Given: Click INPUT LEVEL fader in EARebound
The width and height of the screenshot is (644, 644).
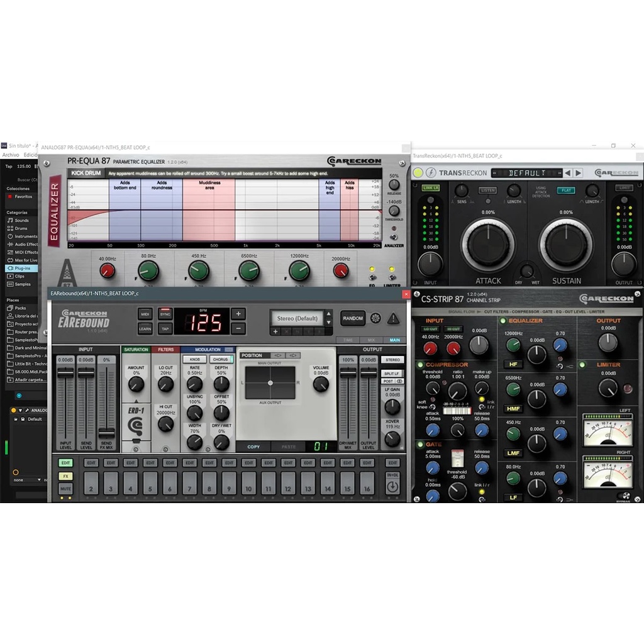Looking at the screenshot, I should coord(65,372).
